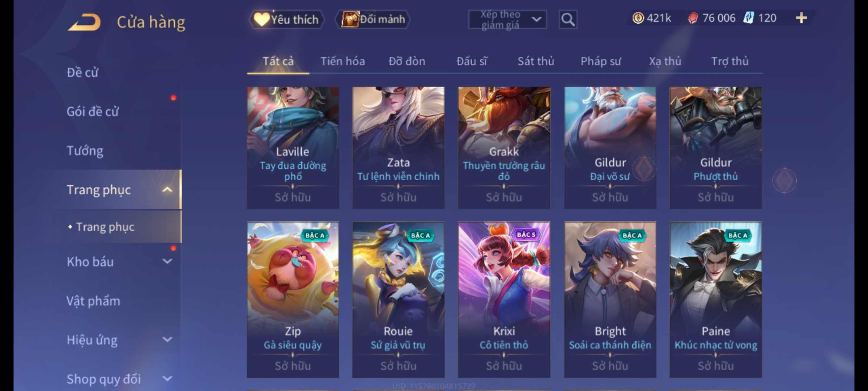The height and width of the screenshot is (391, 868).
Task: Switch to the Pháp sư tab
Action: (x=600, y=61)
